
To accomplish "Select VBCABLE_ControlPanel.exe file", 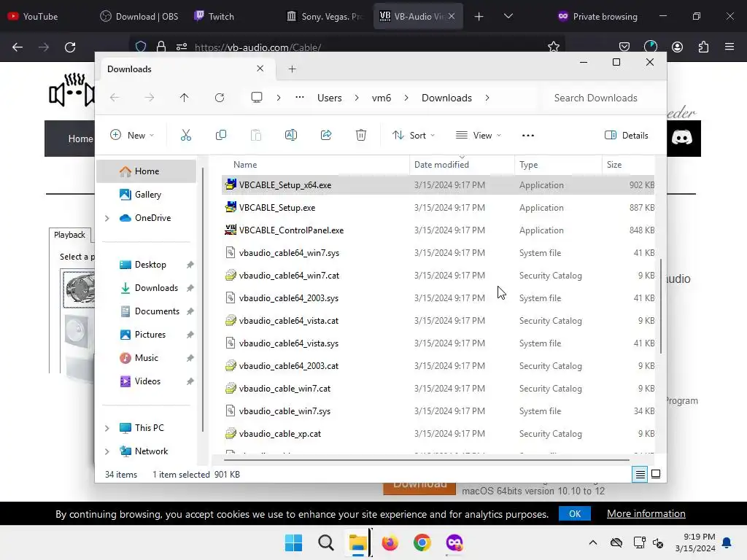I will [438, 230].
